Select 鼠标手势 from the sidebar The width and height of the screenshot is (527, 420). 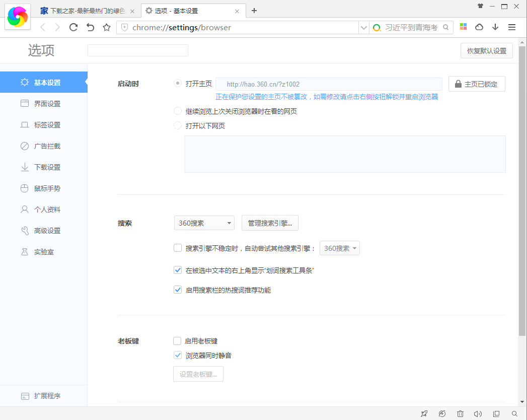click(x=44, y=188)
